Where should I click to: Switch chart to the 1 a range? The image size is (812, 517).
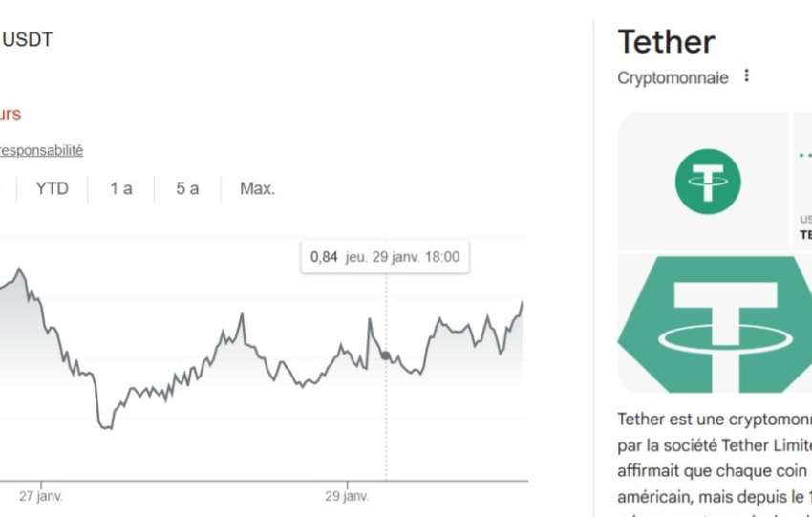point(120,188)
